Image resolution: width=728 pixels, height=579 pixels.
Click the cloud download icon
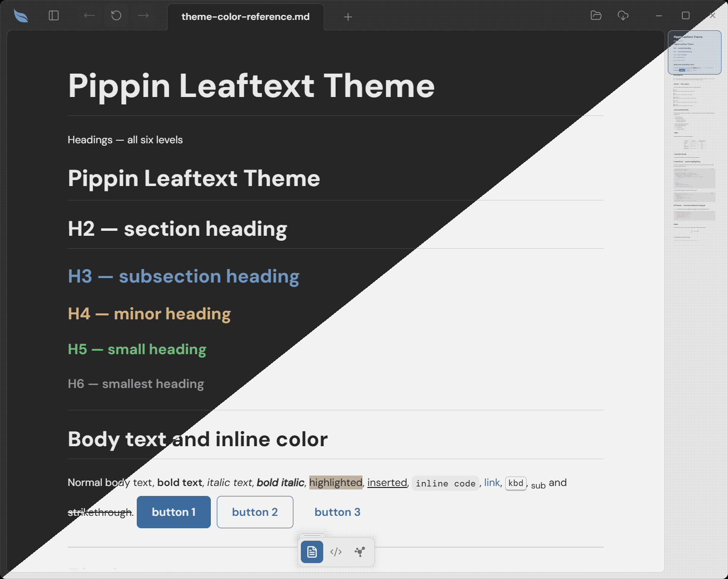point(623,16)
